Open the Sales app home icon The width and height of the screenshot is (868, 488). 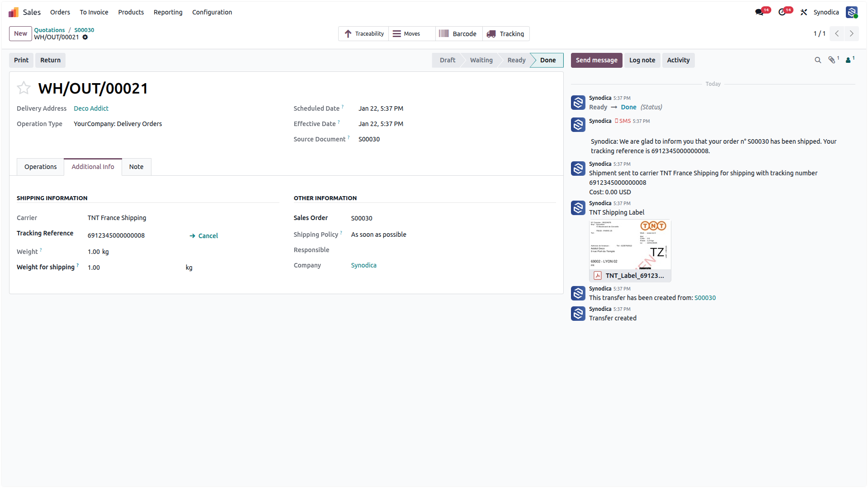(x=14, y=12)
